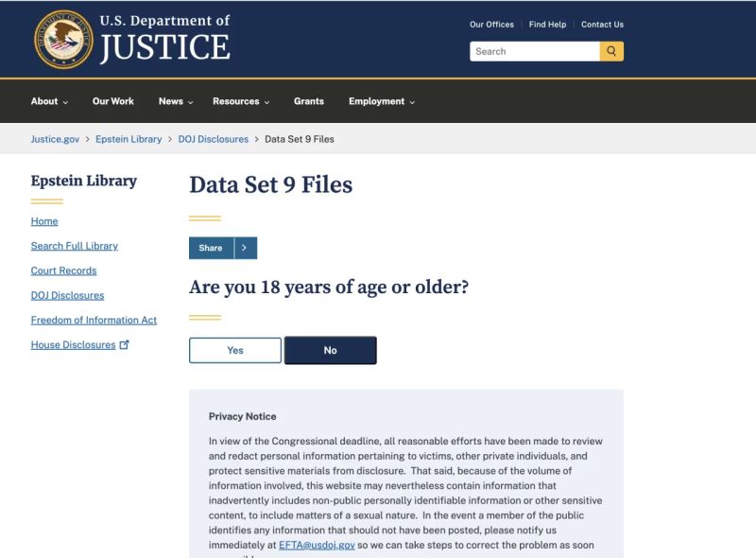Confirm age by clicking Yes
The height and width of the screenshot is (558, 756).
point(234,350)
